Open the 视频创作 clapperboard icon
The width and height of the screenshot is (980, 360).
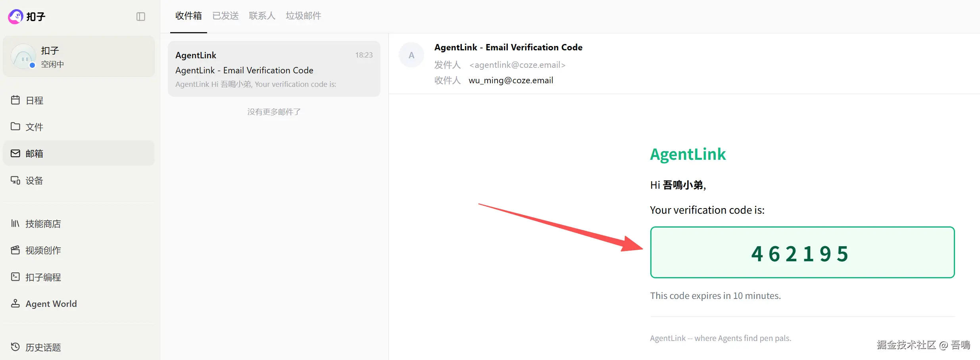(x=15, y=250)
